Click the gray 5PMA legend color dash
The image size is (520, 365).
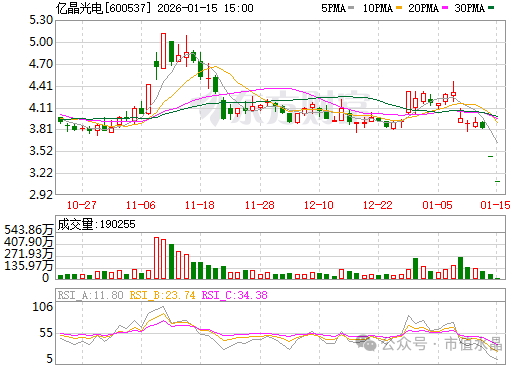[x=351, y=8]
